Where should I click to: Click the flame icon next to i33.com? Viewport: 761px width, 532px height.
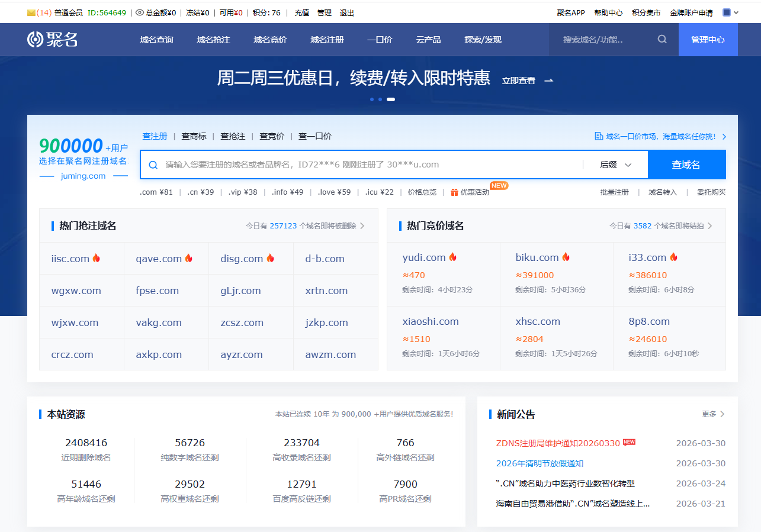pyautogui.click(x=673, y=257)
